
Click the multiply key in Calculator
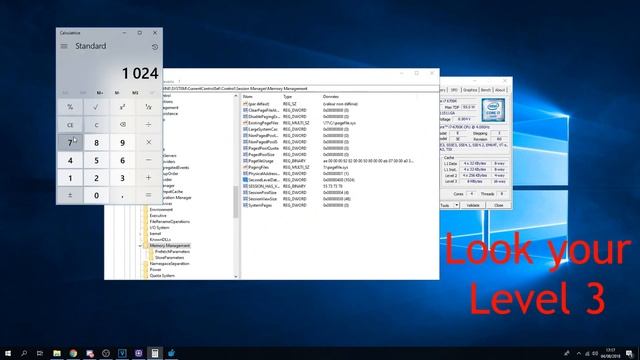coord(149,142)
